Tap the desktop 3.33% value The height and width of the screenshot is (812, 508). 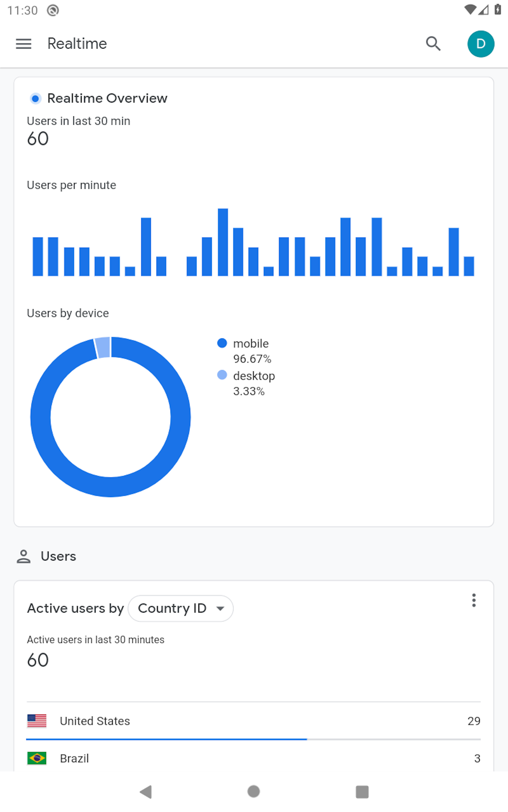(249, 391)
